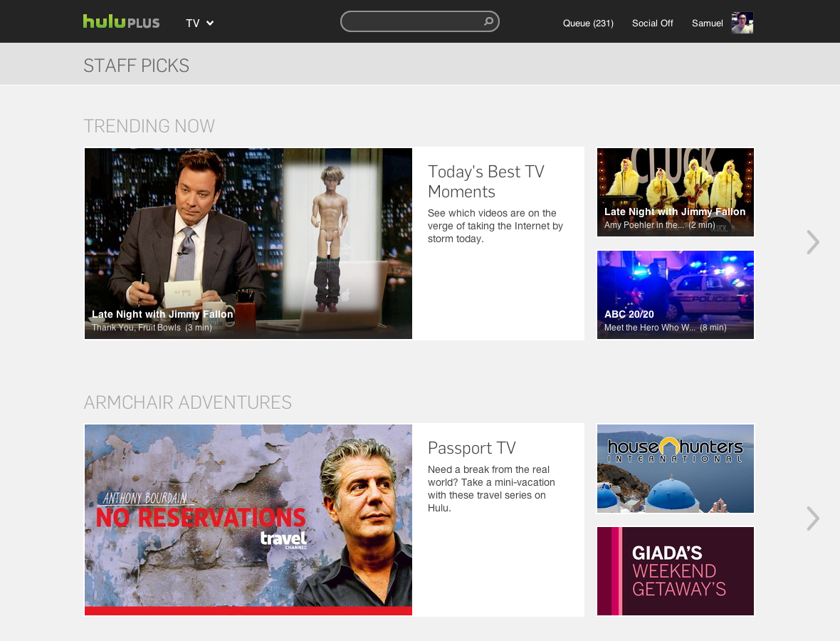Open the TV dropdown menu
This screenshot has height=641, width=840.
pyautogui.click(x=200, y=23)
